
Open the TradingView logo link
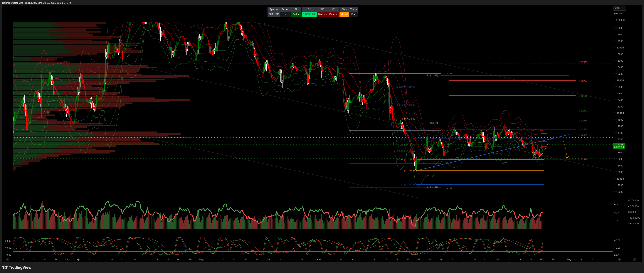click(17, 267)
